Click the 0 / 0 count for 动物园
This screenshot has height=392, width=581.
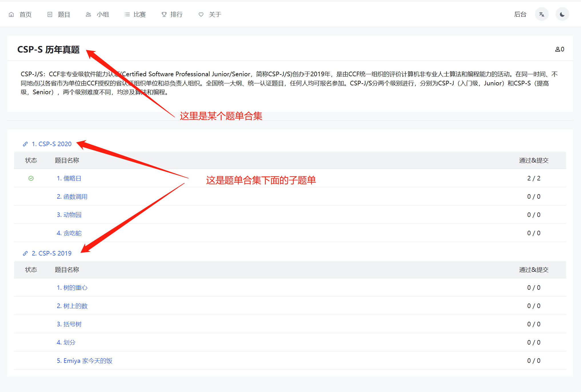click(534, 215)
